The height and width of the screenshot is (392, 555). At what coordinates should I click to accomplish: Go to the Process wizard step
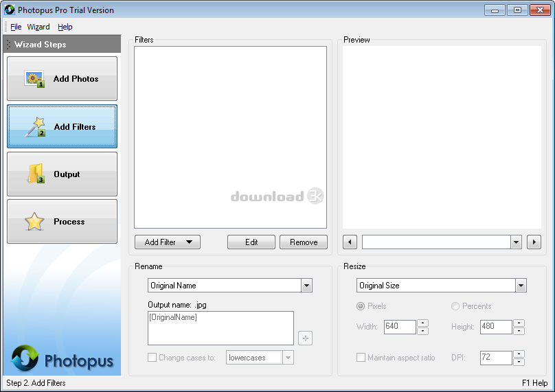pyautogui.click(x=62, y=221)
